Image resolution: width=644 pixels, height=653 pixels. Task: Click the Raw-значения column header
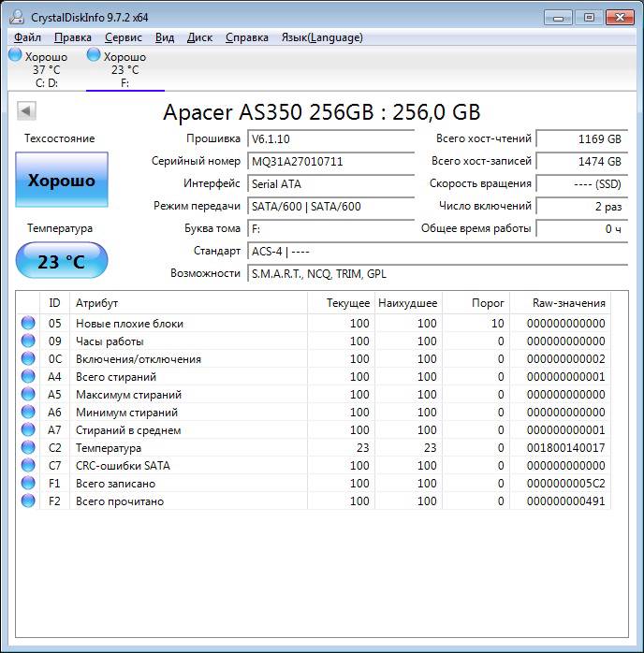tap(568, 303)
